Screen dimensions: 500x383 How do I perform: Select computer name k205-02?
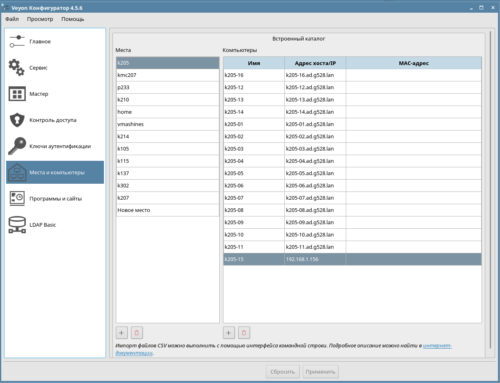pos(254,137)
